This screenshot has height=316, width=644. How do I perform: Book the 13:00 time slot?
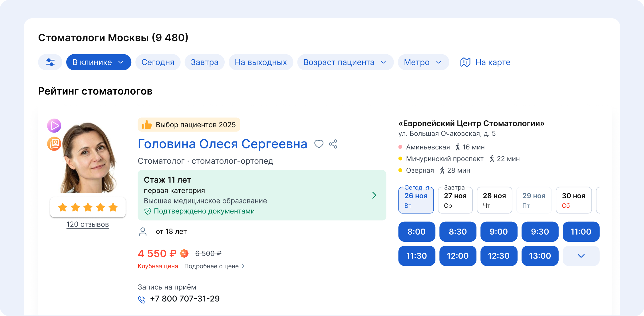[x=540, y=256]
